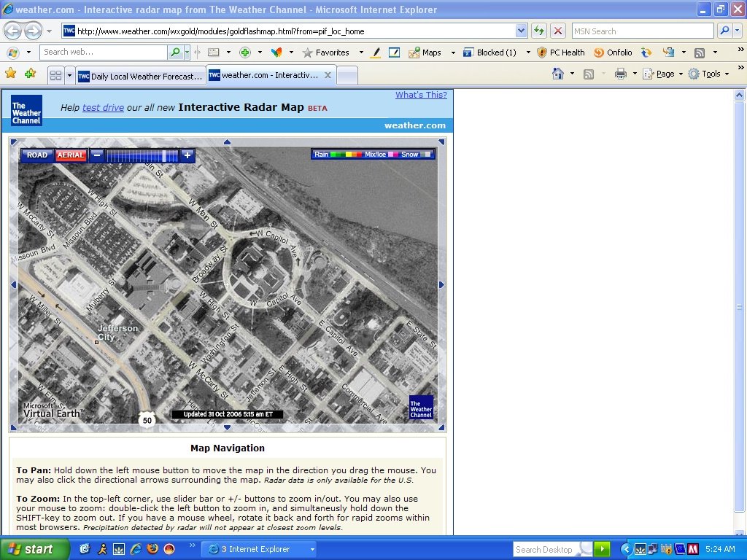Click the Weather Channel logo on the map
The image size is (747, 560).
coord(421,408)
